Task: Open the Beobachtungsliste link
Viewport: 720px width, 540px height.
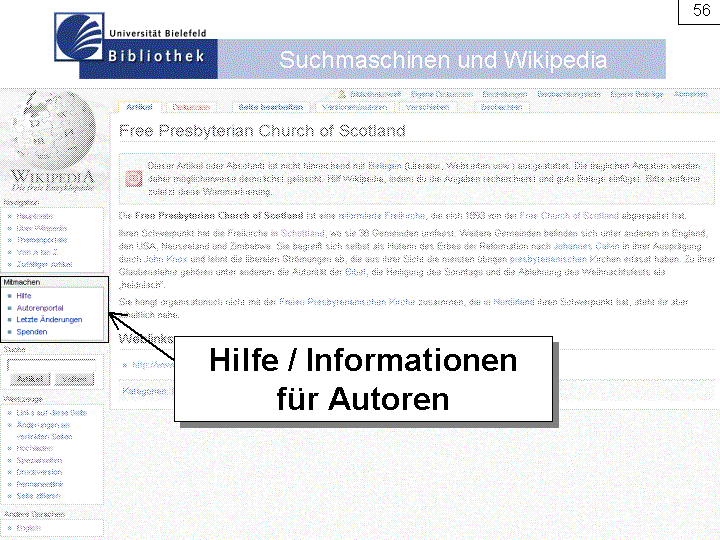Action: 569,95
